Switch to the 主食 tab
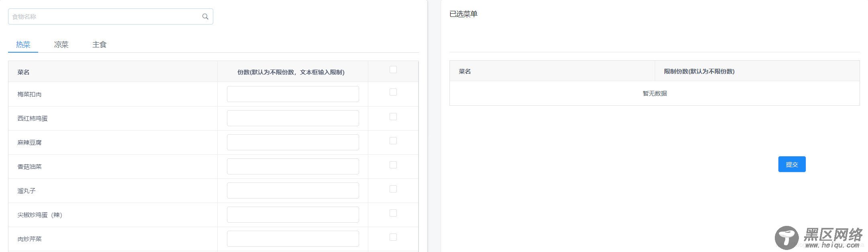This screenshot has height=252, width=868. pyautogui.click(x=99, y=45)
